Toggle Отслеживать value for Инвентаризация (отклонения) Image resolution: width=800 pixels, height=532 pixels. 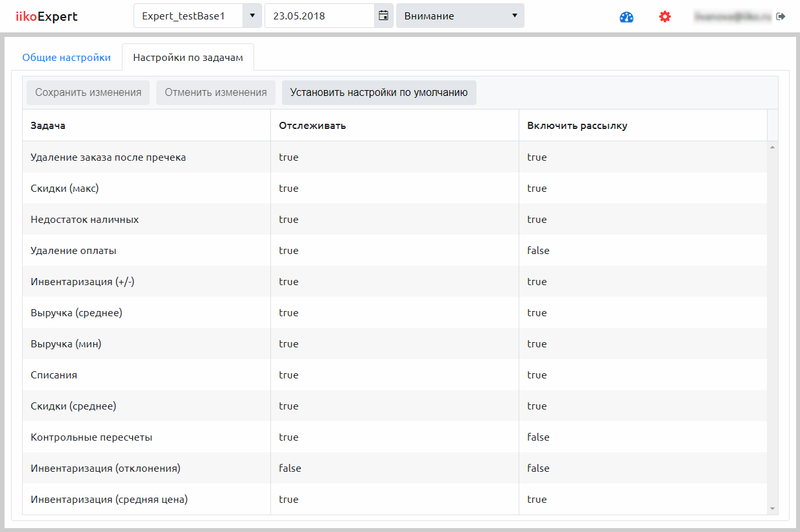click(x=290, y=468)
